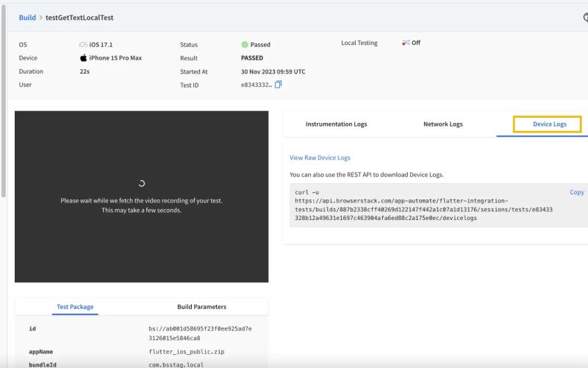The height and width of the screenshot is (368, 588).
Task: Click the 30 Nov 2023 09:59 UTC timestamp
Action: tap(273, 71)
